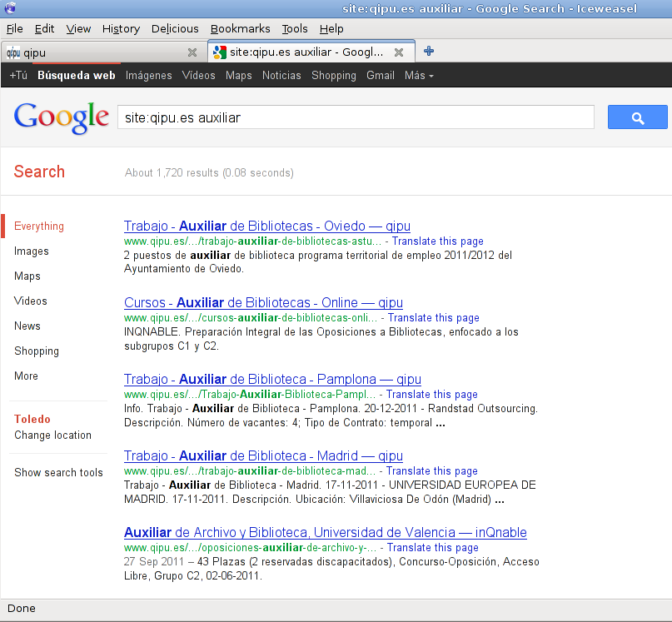Open Trabajo Auxiliar de Biblioteca Pamplona result
This screenshot has width=672, height=622.
point(272,380)
